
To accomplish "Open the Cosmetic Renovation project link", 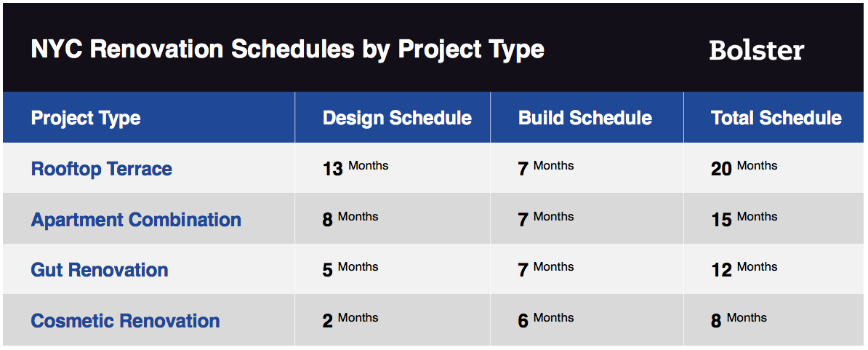I will point(125,321).
